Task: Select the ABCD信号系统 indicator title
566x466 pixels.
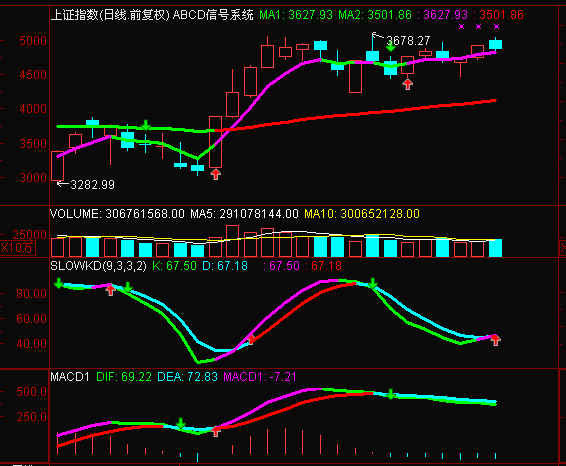Action: [213, 15]
